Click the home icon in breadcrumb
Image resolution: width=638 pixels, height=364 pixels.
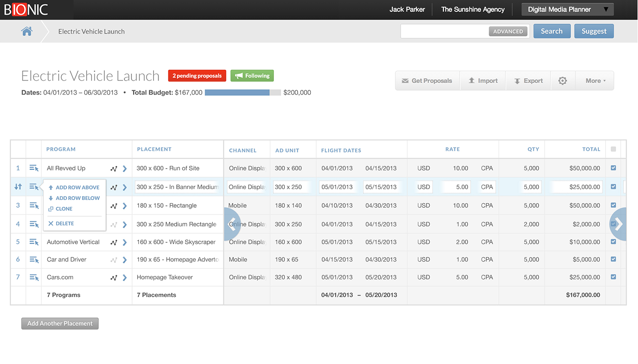click(27, 31)
